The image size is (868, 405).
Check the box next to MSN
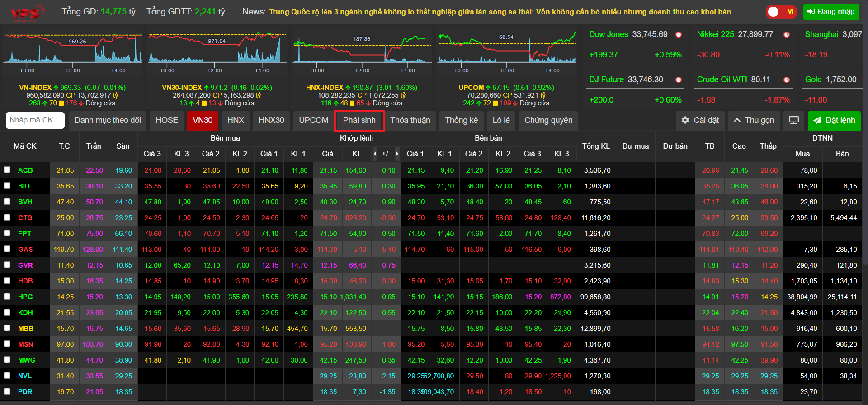click(7, 344)
